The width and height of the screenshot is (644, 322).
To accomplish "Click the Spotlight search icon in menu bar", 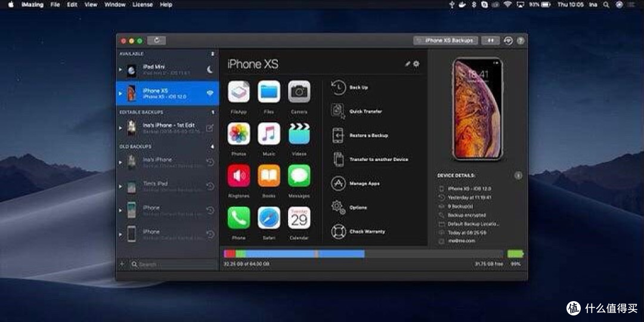I will (606, 5).
